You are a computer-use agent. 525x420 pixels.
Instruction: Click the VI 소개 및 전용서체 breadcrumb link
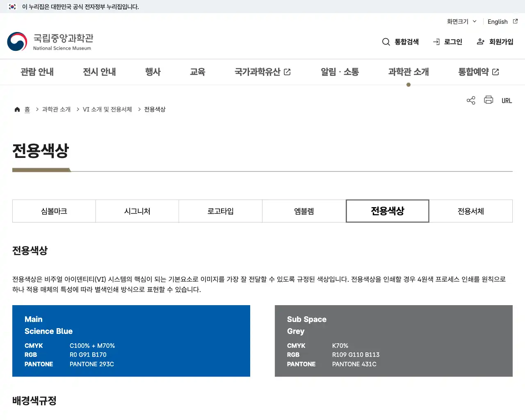[x=107, y=109]
